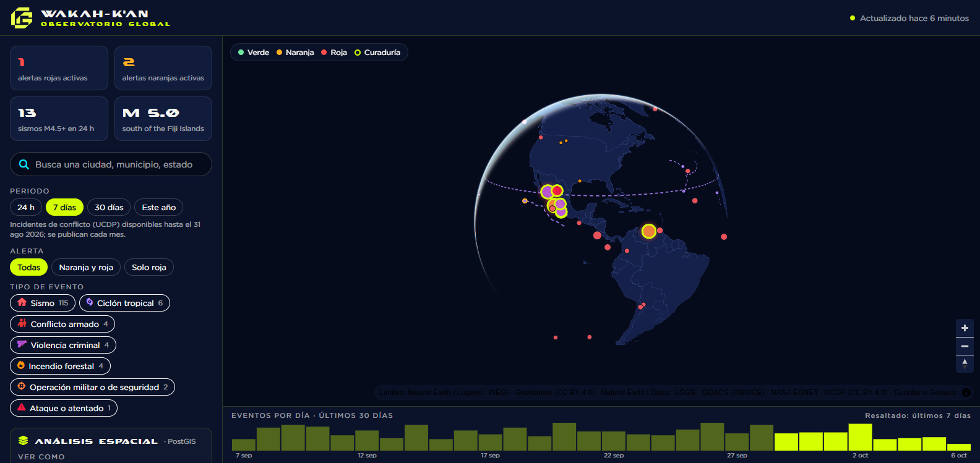Click the Wakah-K'an logo icon
Image resolution: width=980 pixels, height=463 pixels.
[x=22, y=18]
